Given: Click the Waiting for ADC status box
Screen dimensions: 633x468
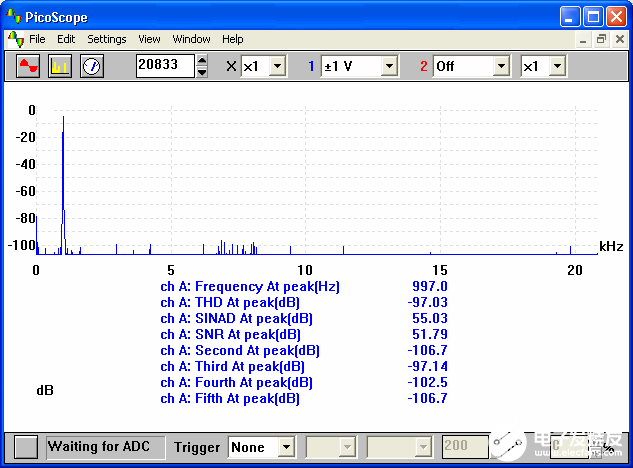Looking at the screenshot, I should (x=105, y=447).
